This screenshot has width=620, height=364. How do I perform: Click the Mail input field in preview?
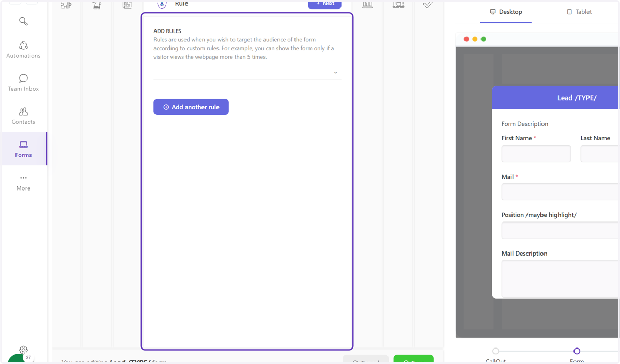coord(560,192)
